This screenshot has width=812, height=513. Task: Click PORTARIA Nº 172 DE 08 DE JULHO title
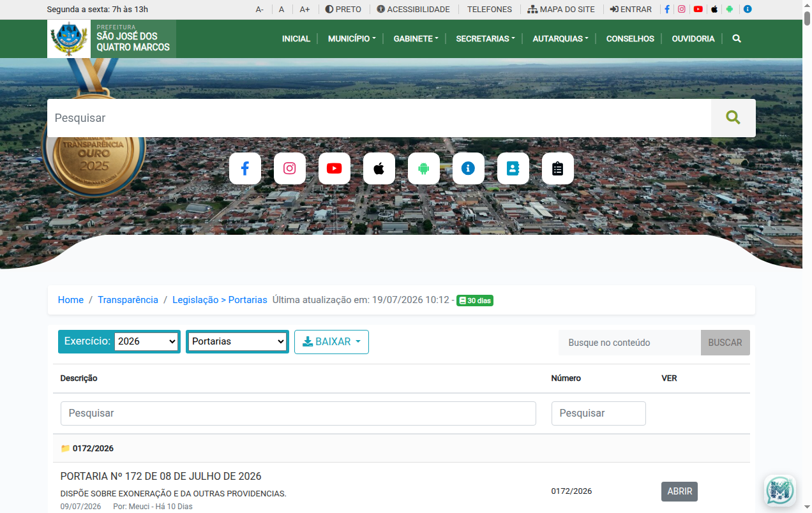[x=161, y=477]
